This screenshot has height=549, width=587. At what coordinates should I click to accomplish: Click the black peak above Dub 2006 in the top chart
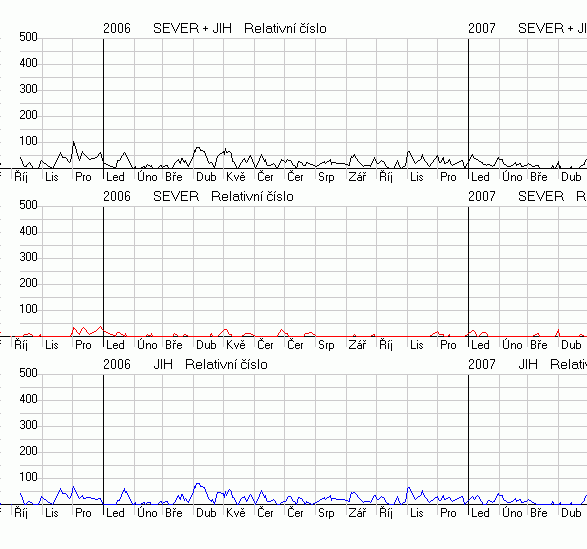(x=198, y=148)
